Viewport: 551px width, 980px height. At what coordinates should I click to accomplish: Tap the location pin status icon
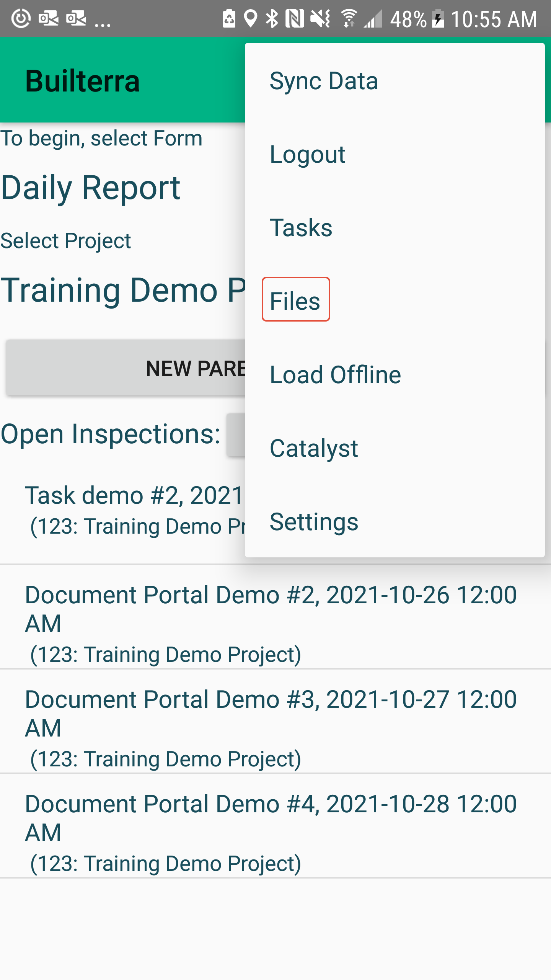pyautogui.click(x=250, y=19)
